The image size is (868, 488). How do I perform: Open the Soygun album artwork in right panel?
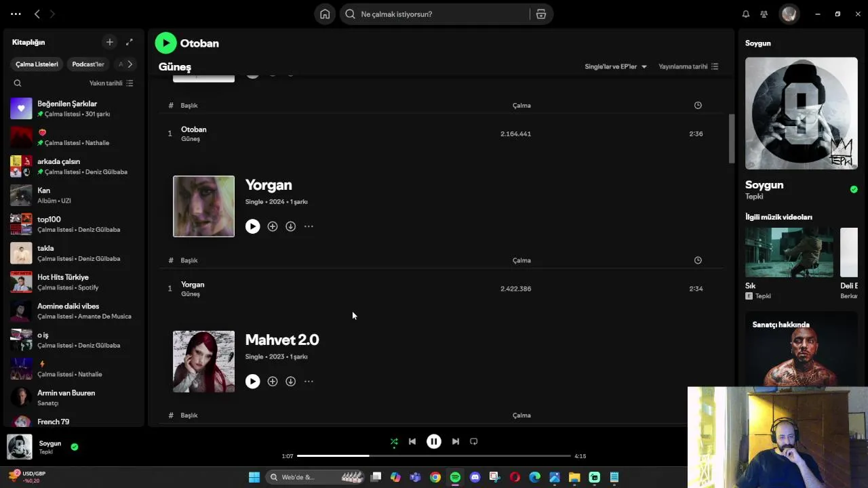802,113
